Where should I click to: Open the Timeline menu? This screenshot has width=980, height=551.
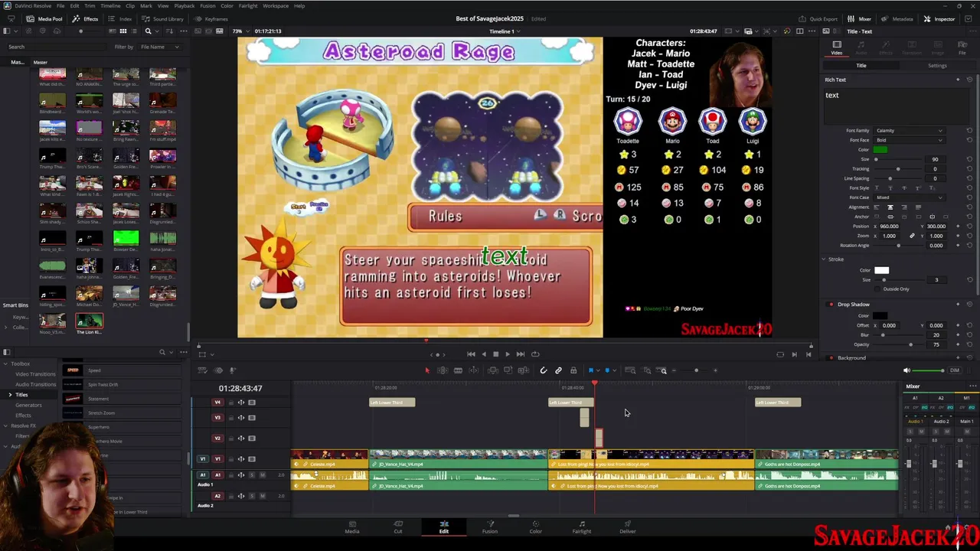pos(110,5)
